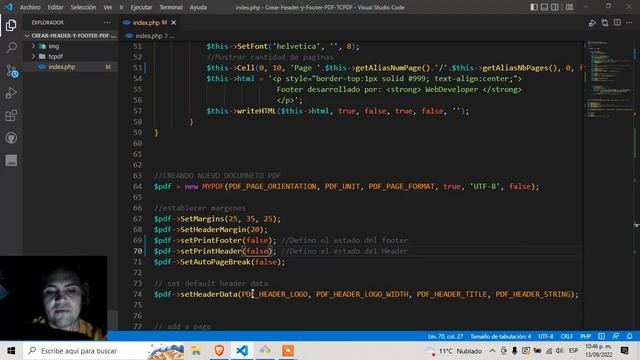The width and height of the screenshot is (640, 360).
Task: Open editor More Actions ellipsis
Action: click(629, 23)
